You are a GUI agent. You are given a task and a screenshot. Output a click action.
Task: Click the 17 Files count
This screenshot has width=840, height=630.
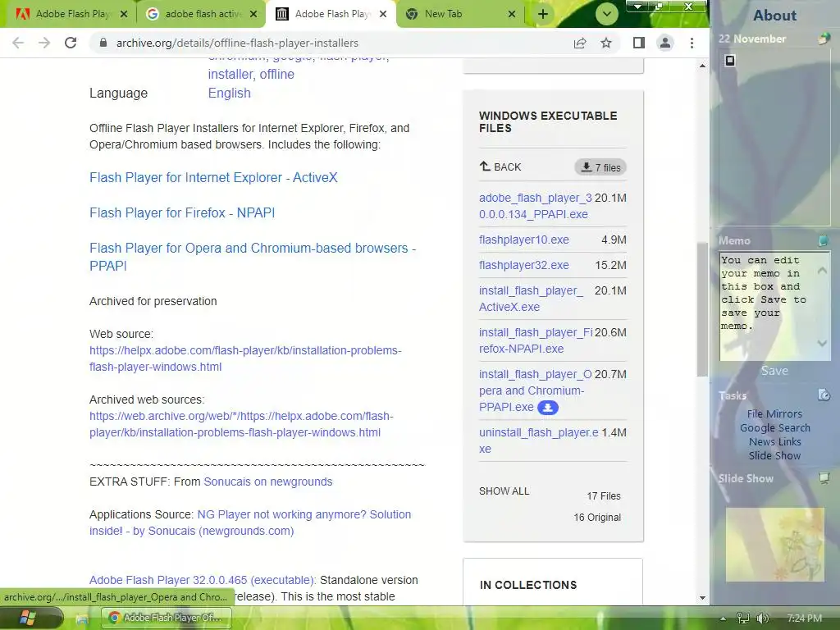(603, 496)
